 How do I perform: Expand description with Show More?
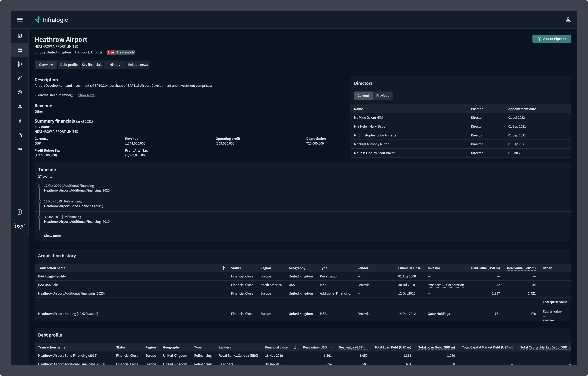[x=86, y=95]
